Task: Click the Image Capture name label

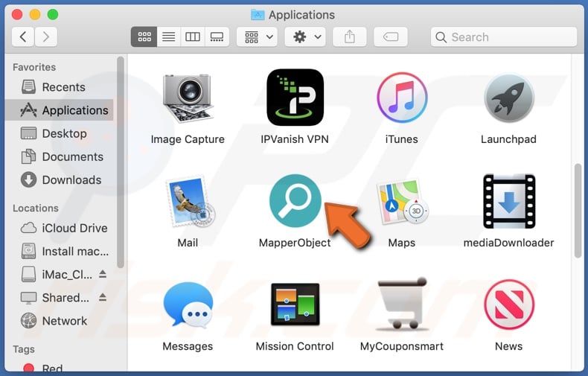Action: pyautogui.click(x=188, y=139)
